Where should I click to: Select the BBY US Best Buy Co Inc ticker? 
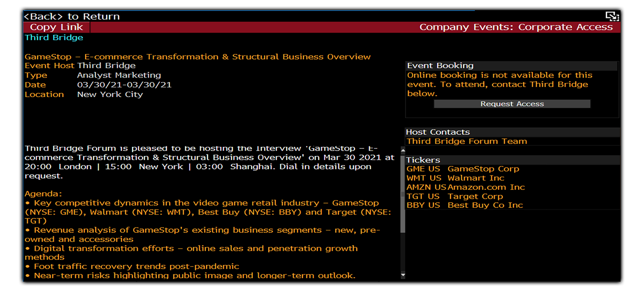(465, 205)
